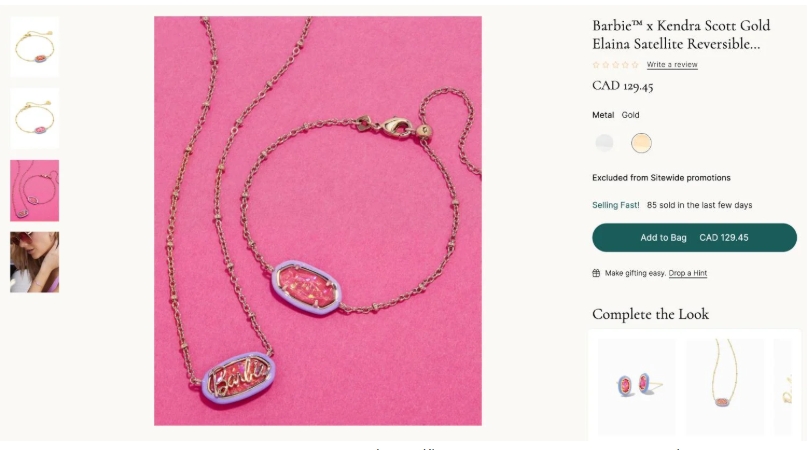Click the first rating star
Image resolution: width=811 pixels, height=450 pixels.
click(596, 65)
